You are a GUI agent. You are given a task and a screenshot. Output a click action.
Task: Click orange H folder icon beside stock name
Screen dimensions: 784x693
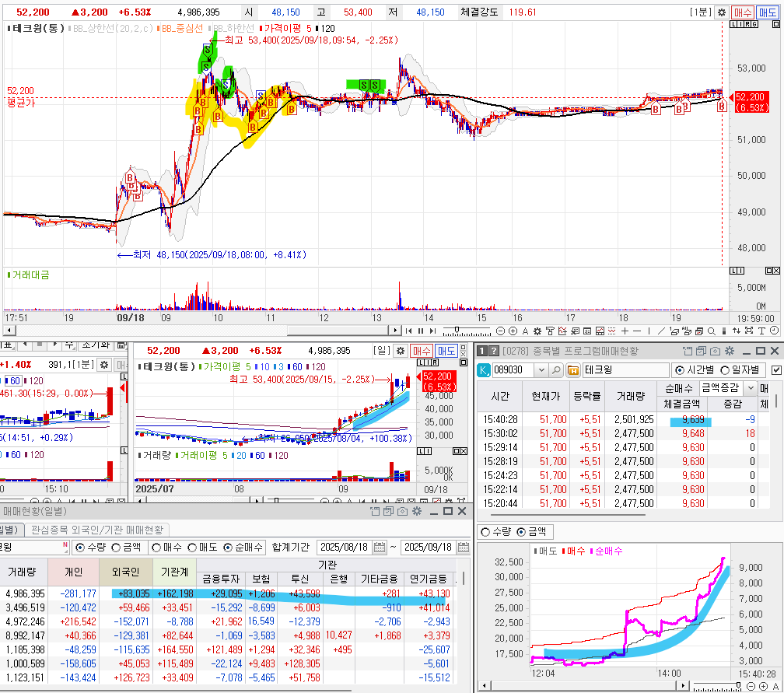pyautogui.click(x=573, y=370)
